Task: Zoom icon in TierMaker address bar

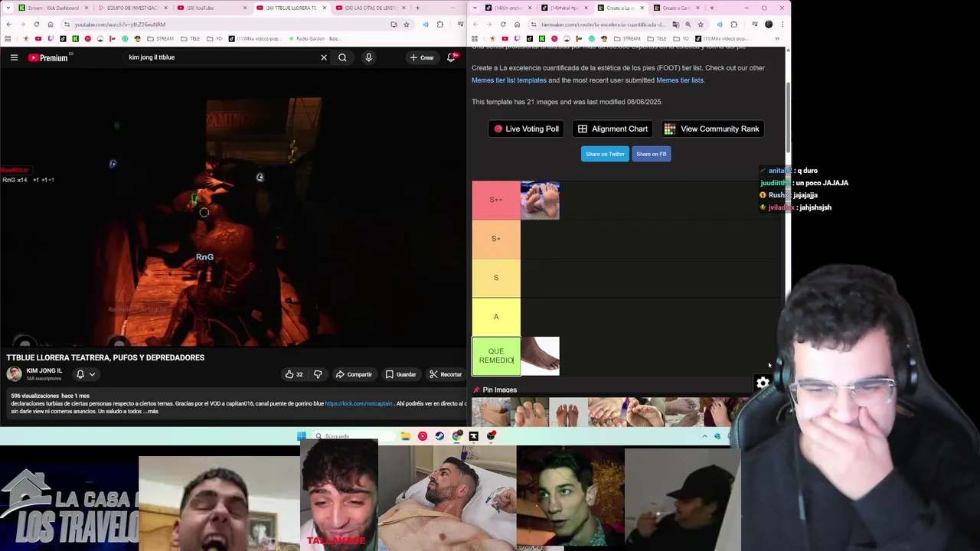Action: (688, 24)
